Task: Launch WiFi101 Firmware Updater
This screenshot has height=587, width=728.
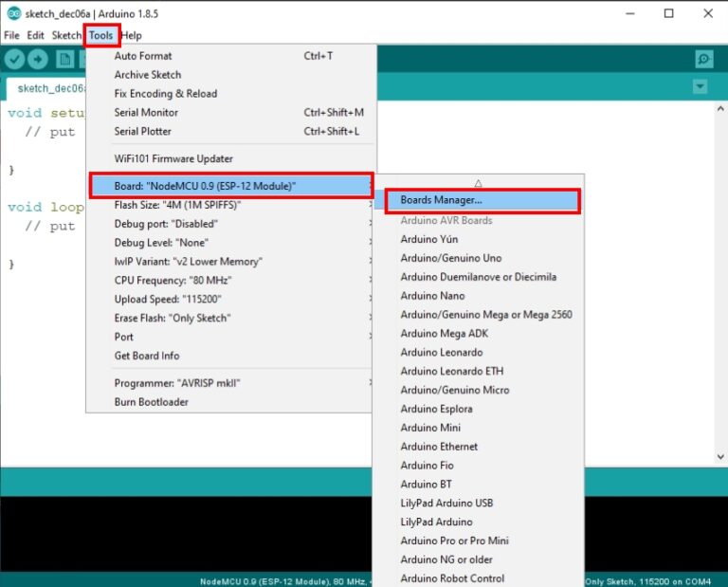Action: pyautogui.click(x=230, y=158)
